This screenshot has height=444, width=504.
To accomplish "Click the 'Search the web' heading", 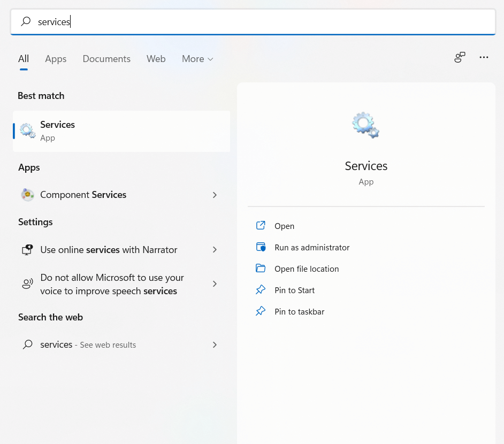I will (x=50, y=317).
